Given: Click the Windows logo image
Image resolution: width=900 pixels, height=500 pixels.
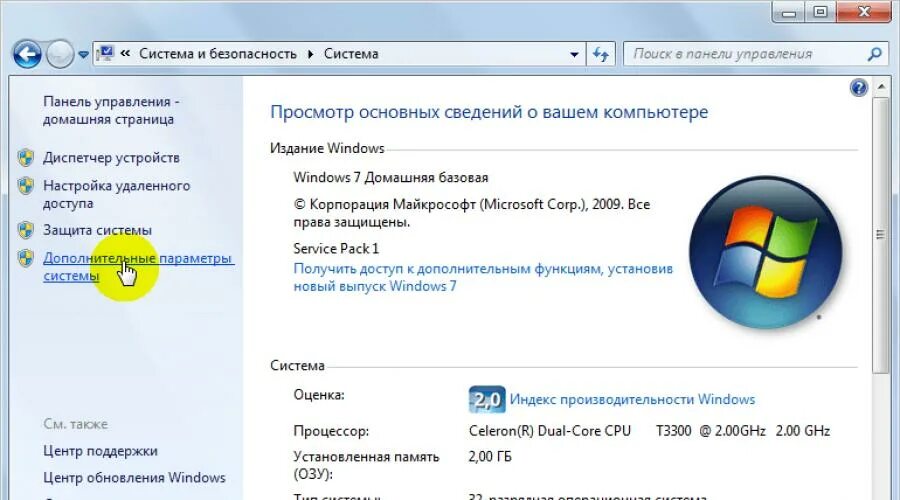Looking at the screenshot, I should [765, 253].
